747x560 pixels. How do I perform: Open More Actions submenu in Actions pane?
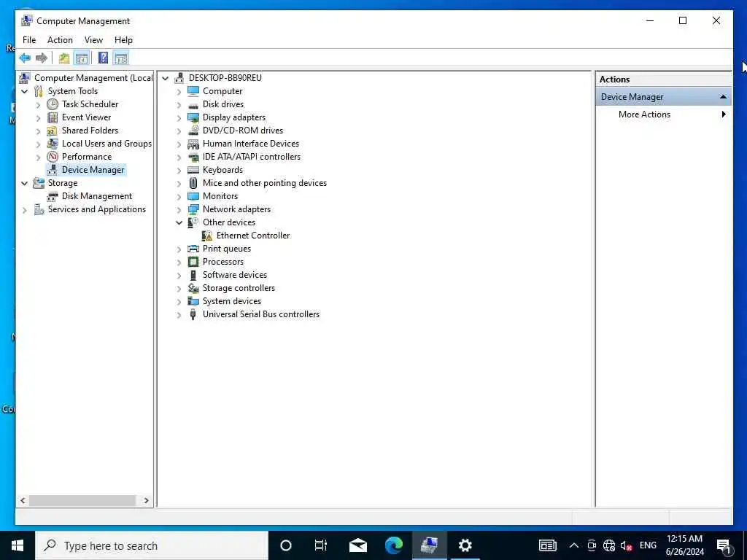[663, 114]
